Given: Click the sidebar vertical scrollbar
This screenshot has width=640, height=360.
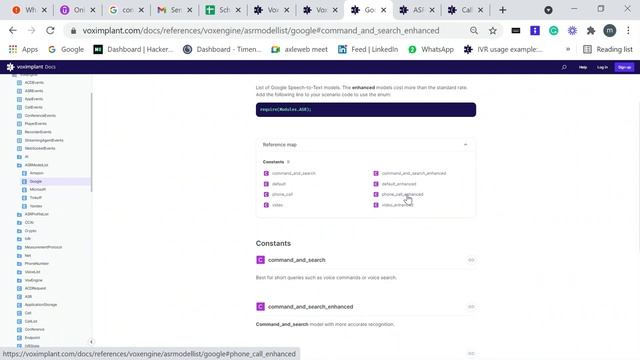Looking at the screenshot, I should click(91, 142).
